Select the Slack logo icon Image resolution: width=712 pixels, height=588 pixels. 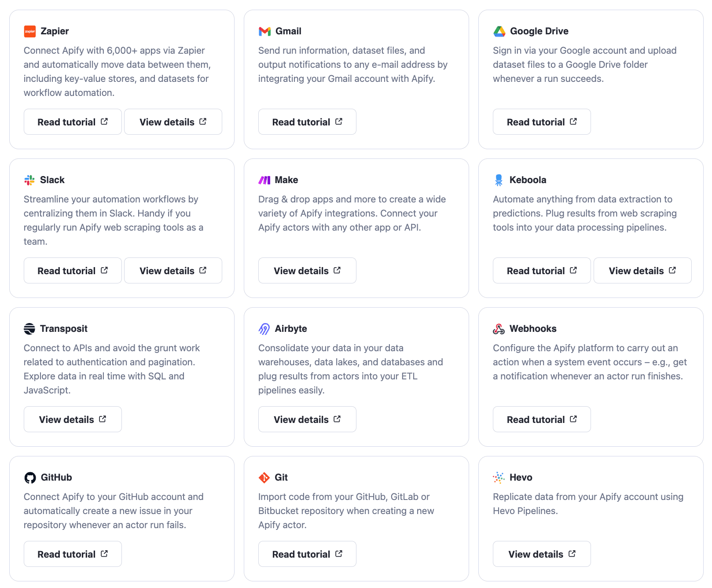point(29,180)
